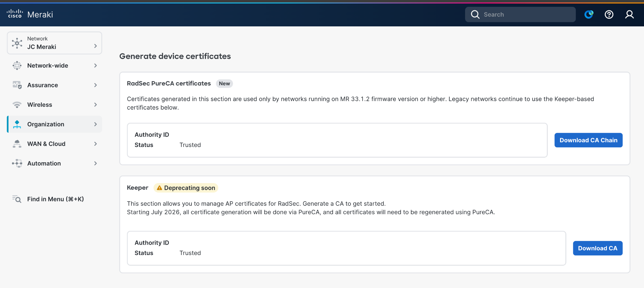Expand the JC Meraki network selector chevron
Image resolution: width=644 pixels, height=288 pixels.
click(x=96, y=46)
